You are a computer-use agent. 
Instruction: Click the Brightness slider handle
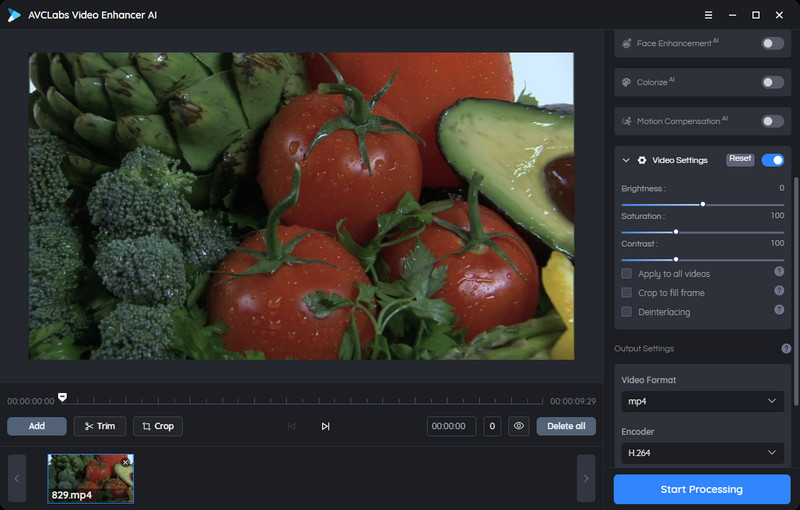[x=703, y=204]
